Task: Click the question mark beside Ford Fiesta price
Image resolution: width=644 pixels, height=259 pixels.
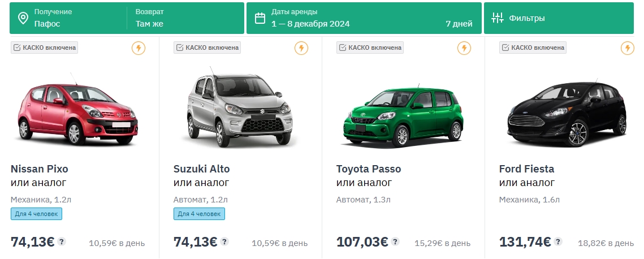Action: [558, 241]
